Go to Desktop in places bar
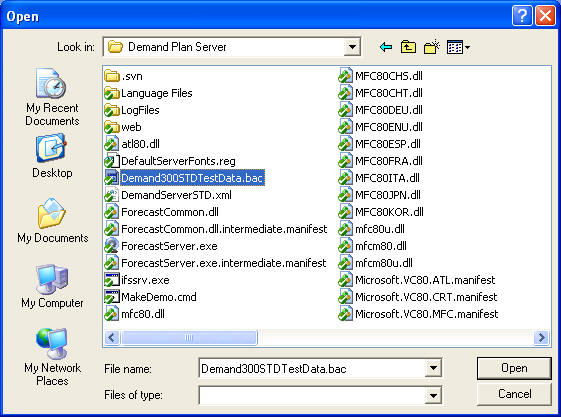This screenshot has width=561, height=417. (x=52, y=156)
